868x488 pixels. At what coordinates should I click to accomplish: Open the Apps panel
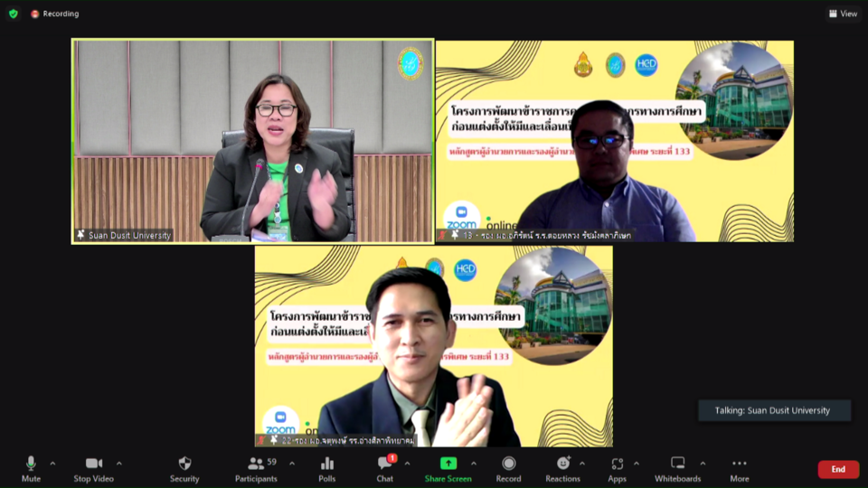617,467
